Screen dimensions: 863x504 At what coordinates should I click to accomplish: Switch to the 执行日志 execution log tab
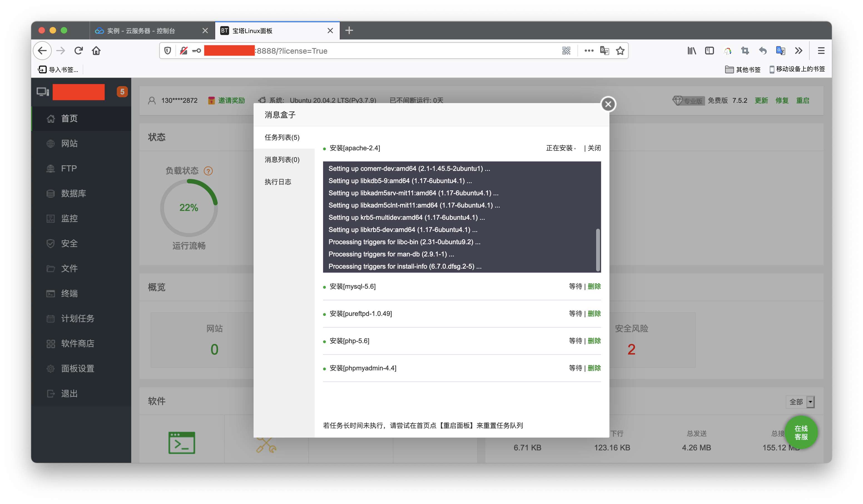[278, 182]
